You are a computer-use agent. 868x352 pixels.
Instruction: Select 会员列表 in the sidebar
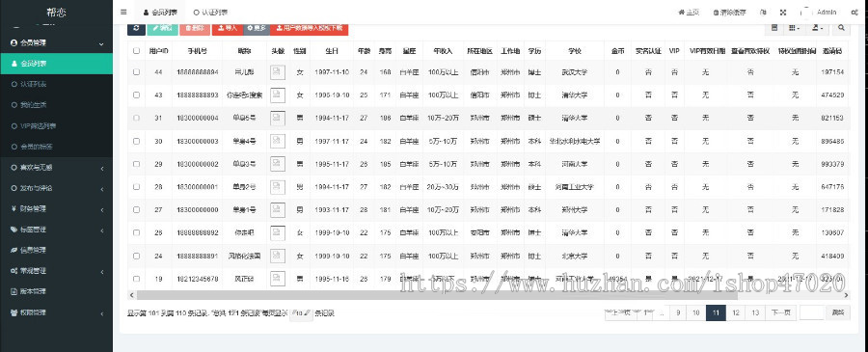click(x=56, y=64)
